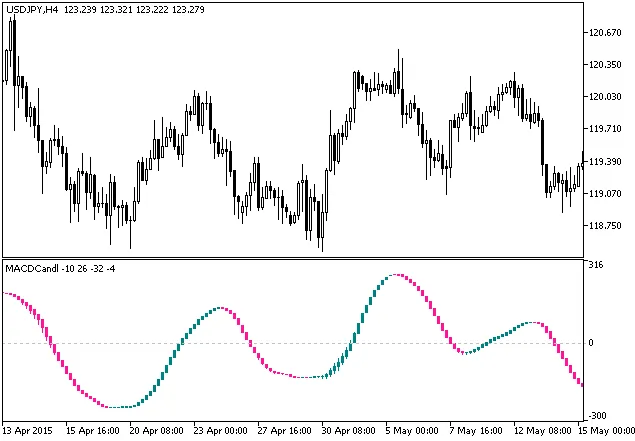Click the 118.750 price axis label
Viewport: 635px width, 441px height.
pos(605,226)
